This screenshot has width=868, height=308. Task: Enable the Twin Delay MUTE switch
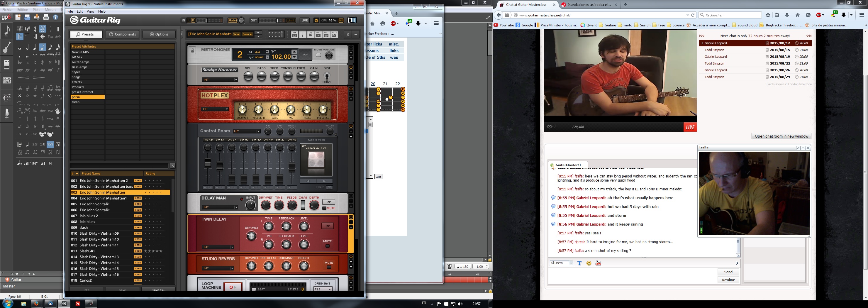(x=327, y=246)
